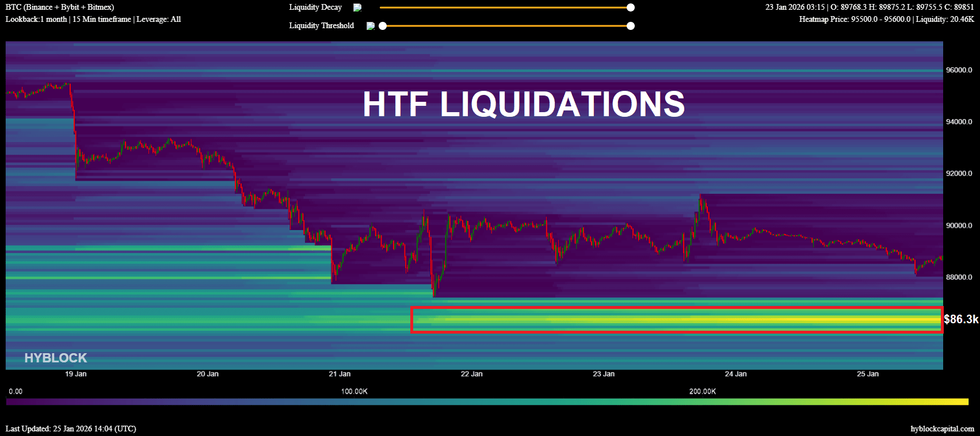
Task: Click the 200.00K mark on color legend
Action: [703, 391]
